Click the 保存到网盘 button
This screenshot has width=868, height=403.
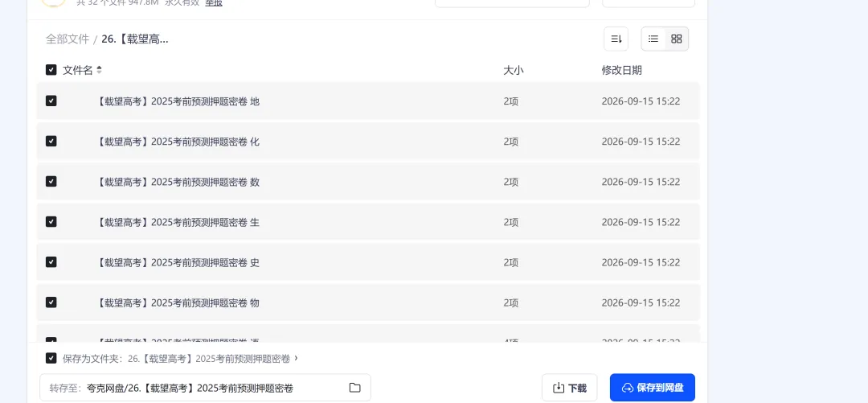coord(653,388)
